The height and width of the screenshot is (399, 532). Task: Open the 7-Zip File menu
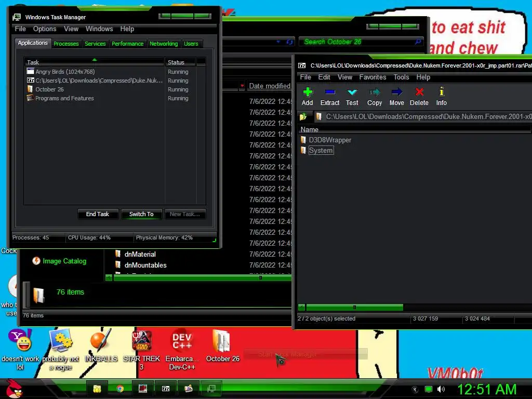(x=305, y=77)
